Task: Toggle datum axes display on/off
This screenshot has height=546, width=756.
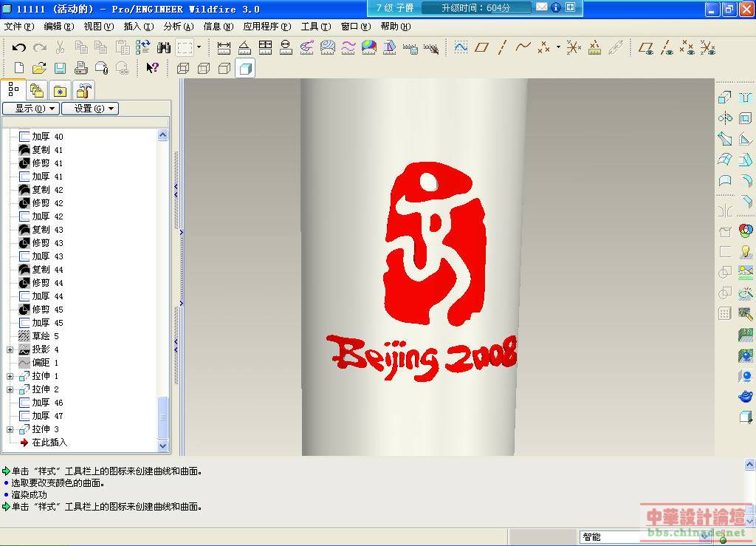Action: [x=667, y=47]
